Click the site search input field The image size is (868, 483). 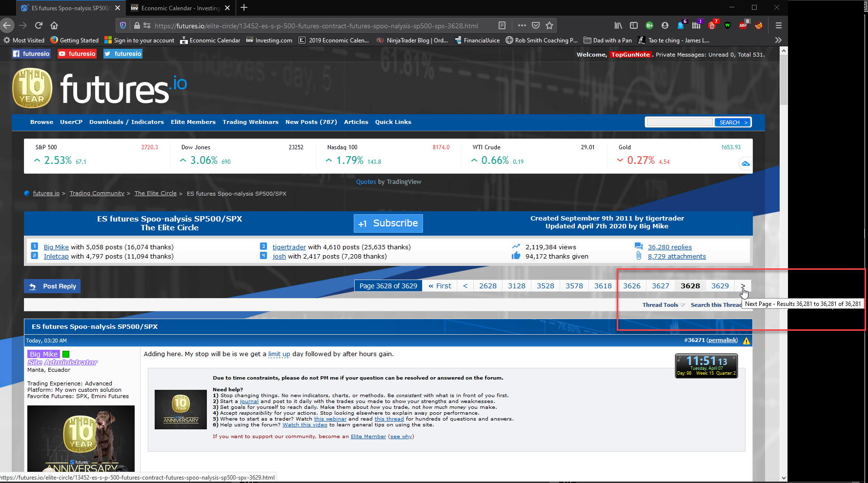point(680,122)
